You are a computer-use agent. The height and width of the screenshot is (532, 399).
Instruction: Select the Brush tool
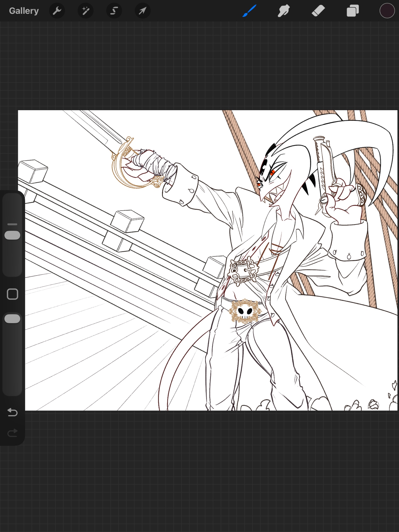(x=249, y=11)
